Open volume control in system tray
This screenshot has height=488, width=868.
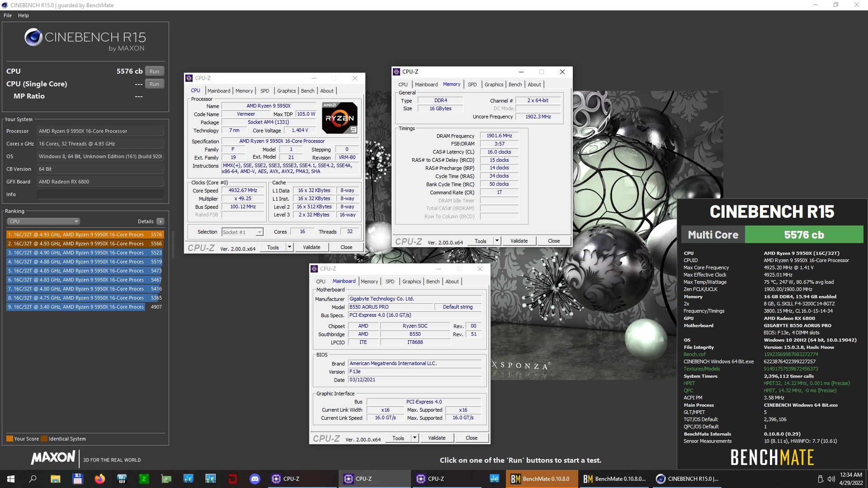pyautogui.click(x=831, y=479)
